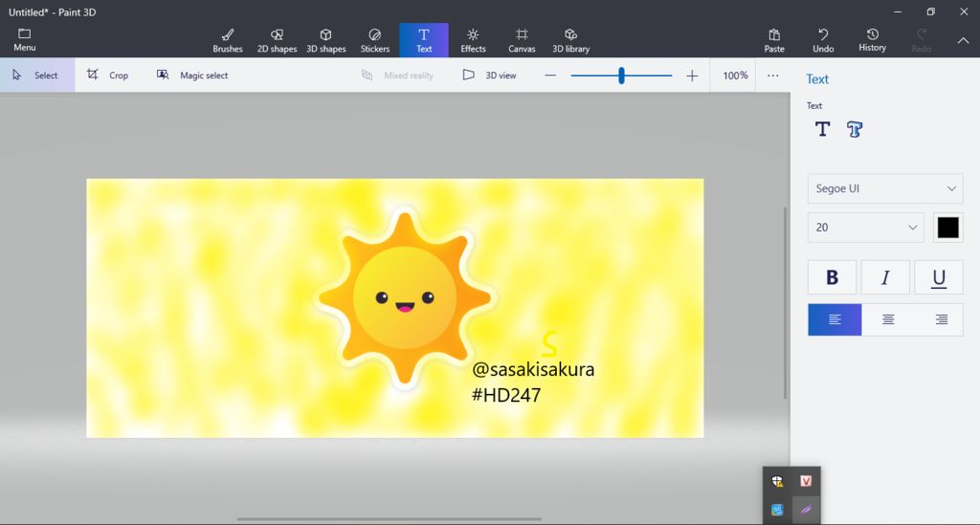Toggle Bold text formatting

tap(832, 277)
